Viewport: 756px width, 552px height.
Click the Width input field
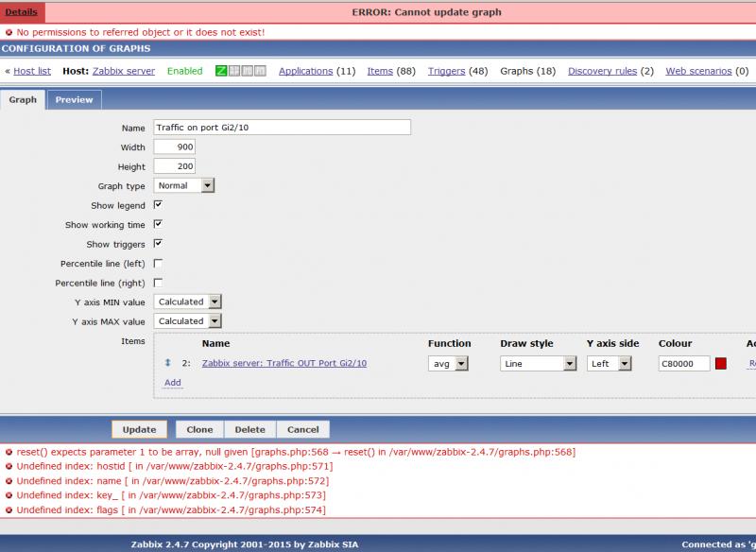(x=175, y=147)
